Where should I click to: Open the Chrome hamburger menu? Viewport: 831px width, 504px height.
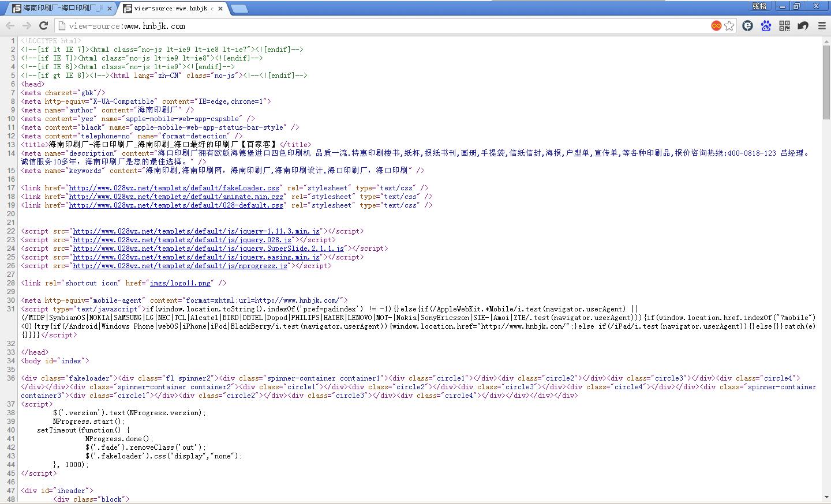pos(822,25)
